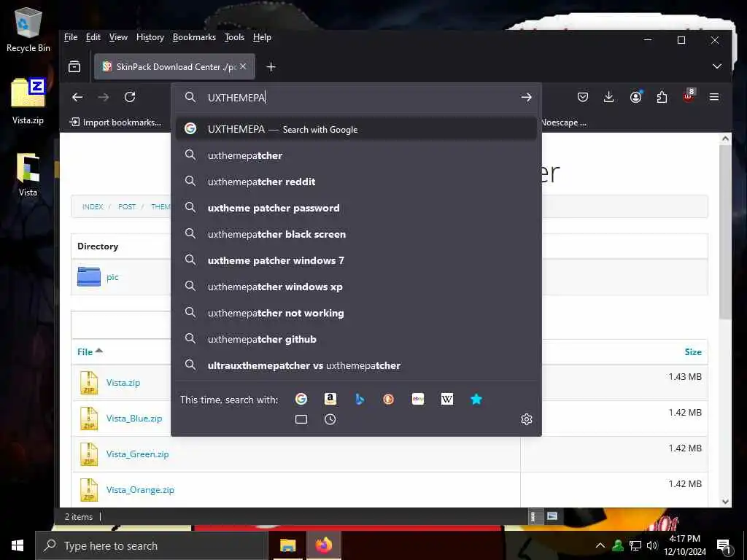Screen dimensions: 747x560
Task: Show hidden system tray icons chevron
Action: point(600,545)
